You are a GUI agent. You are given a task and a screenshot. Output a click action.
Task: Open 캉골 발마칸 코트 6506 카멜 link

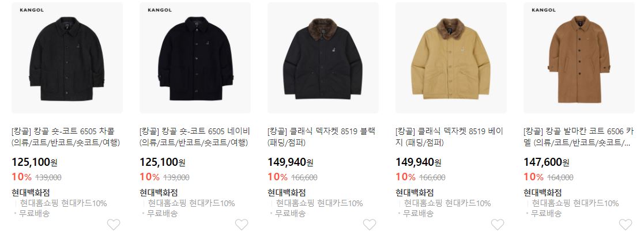(579, 137)
